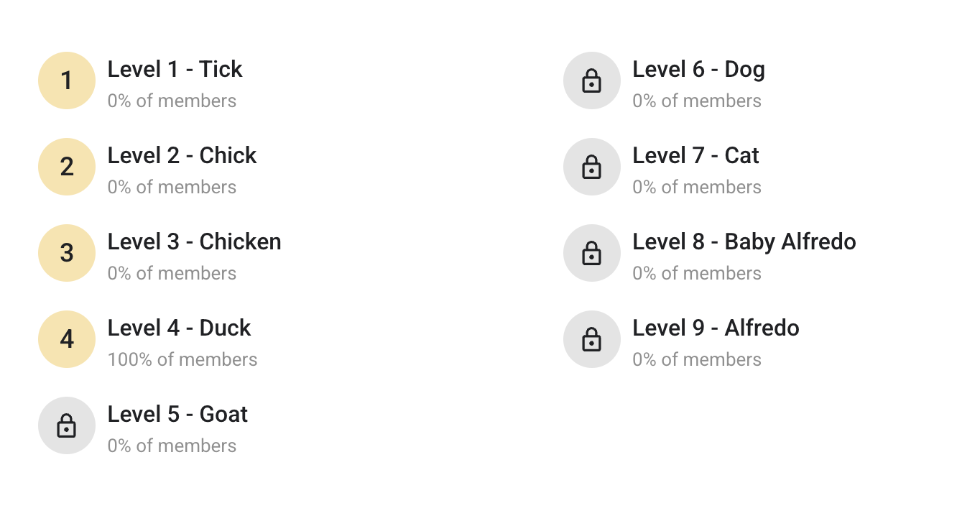Click the Level 9 - Alfredo heading
980x516 pixels.
click(716, 328)
